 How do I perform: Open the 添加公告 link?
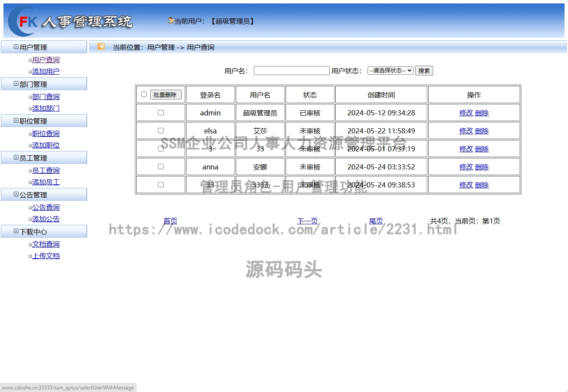46,219
